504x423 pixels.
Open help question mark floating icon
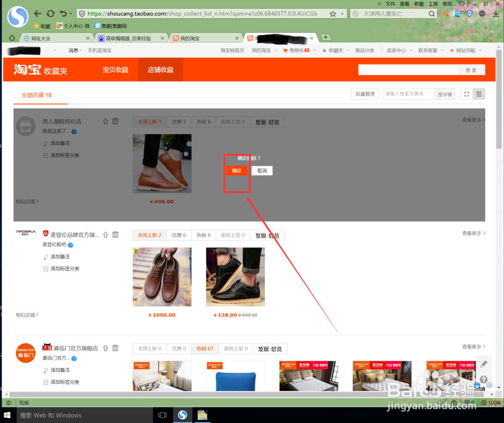[x=483, y=379]
